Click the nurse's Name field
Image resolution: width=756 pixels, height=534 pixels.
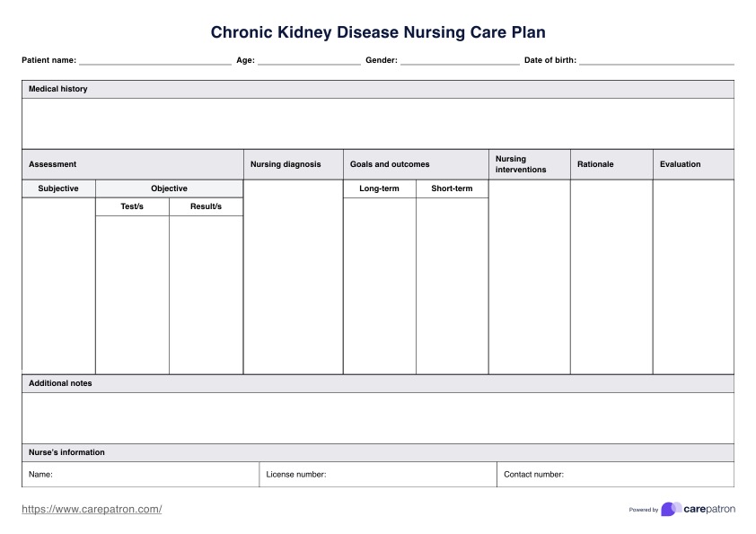(x=153, y=475)
